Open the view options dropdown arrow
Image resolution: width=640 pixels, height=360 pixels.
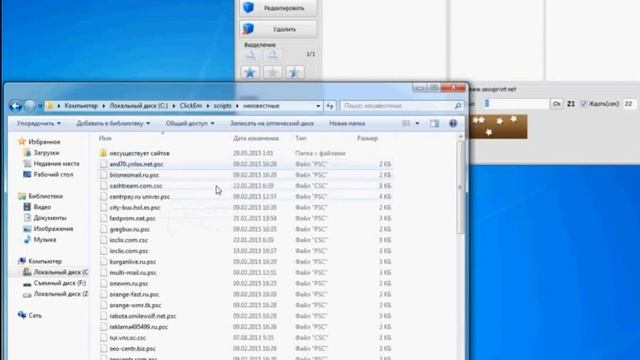[x=417, y=123]
